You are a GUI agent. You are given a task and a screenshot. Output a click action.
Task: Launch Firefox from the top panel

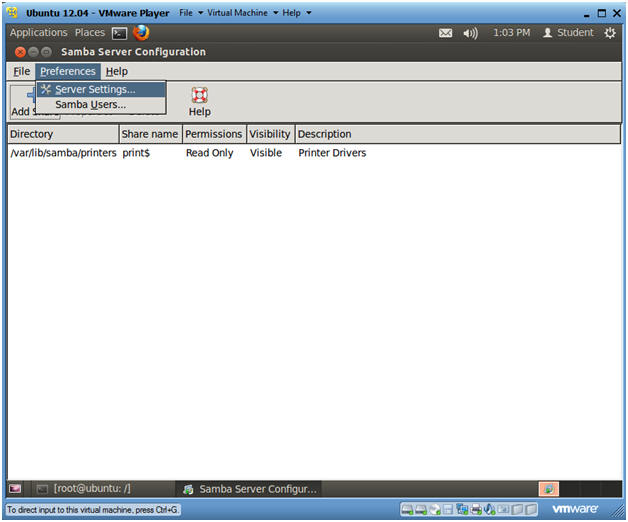pyautogui.click(x=141, y=33)
